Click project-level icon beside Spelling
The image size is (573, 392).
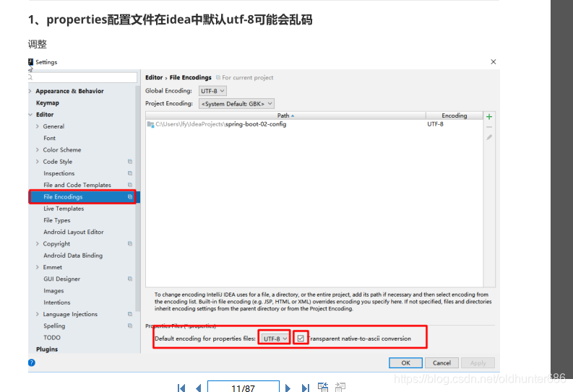coord(130,326)
